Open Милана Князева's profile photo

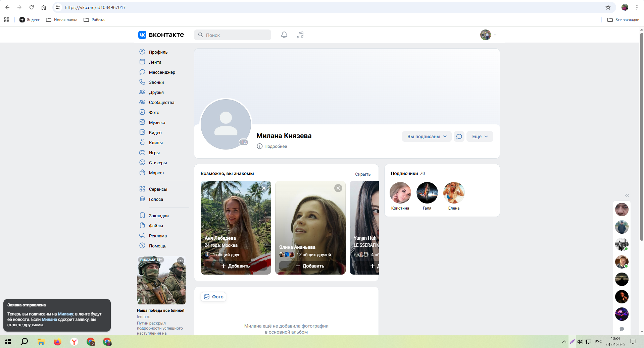tap(226, 124)
